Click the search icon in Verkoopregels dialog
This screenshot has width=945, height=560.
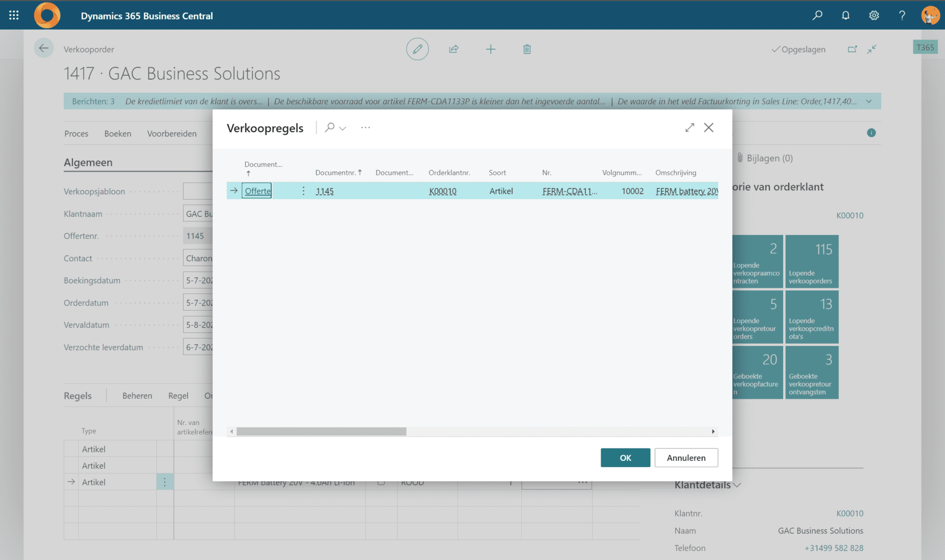[329, 128]
